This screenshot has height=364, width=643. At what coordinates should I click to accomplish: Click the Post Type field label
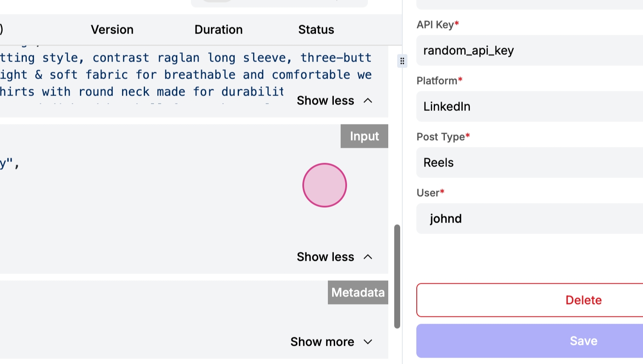(x=441, y=137)
